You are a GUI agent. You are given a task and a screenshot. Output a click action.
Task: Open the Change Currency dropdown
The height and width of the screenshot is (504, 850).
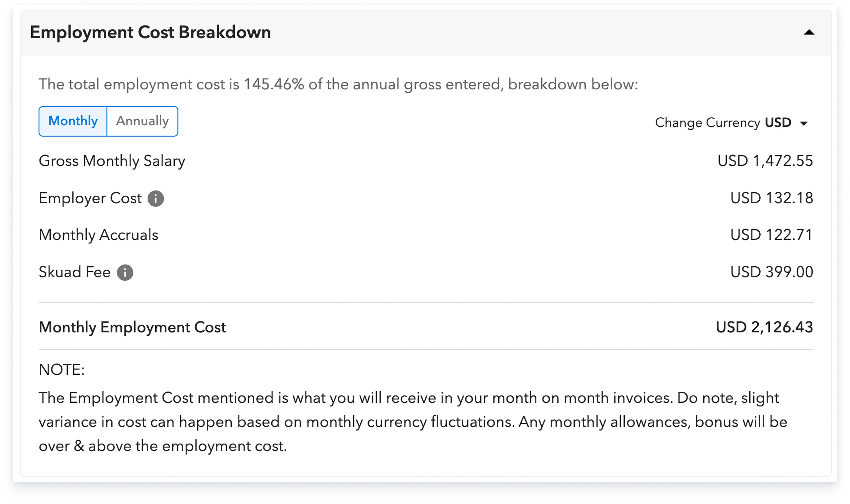730,123
